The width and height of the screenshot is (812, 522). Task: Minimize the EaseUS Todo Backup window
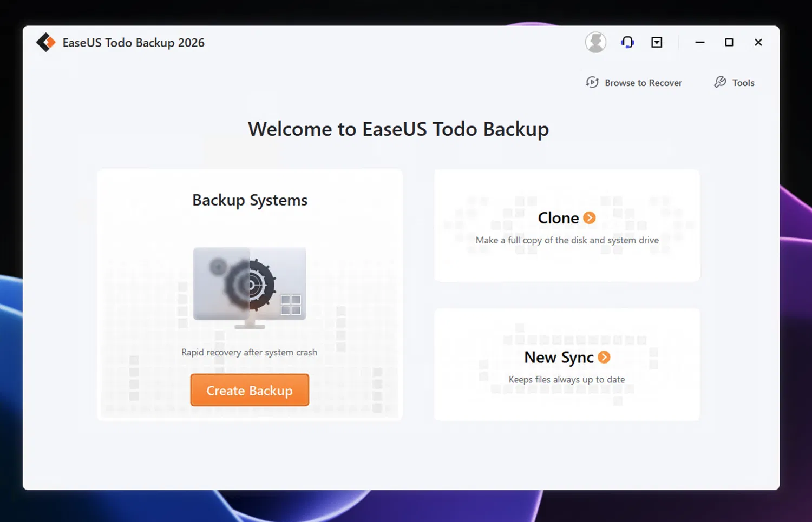click(x=700, y=42)
